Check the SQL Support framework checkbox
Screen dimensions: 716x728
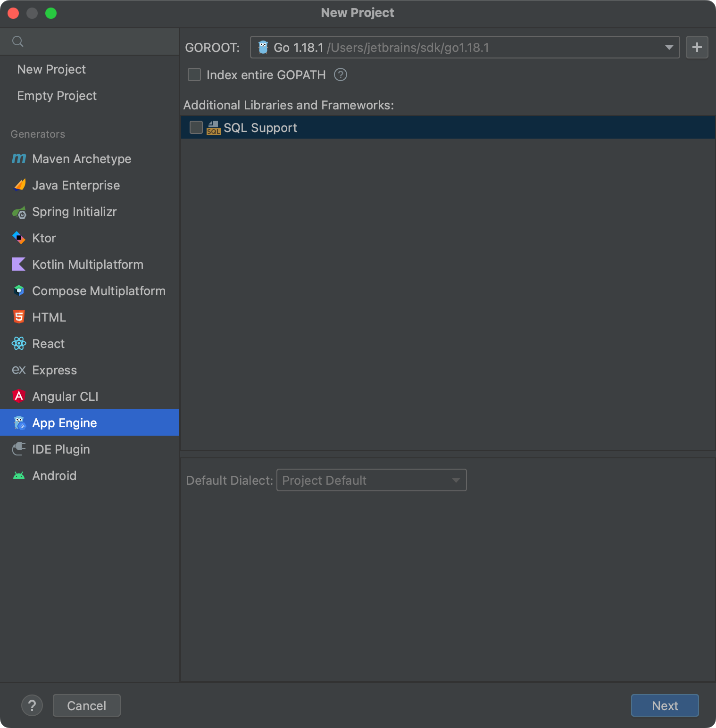196,127
